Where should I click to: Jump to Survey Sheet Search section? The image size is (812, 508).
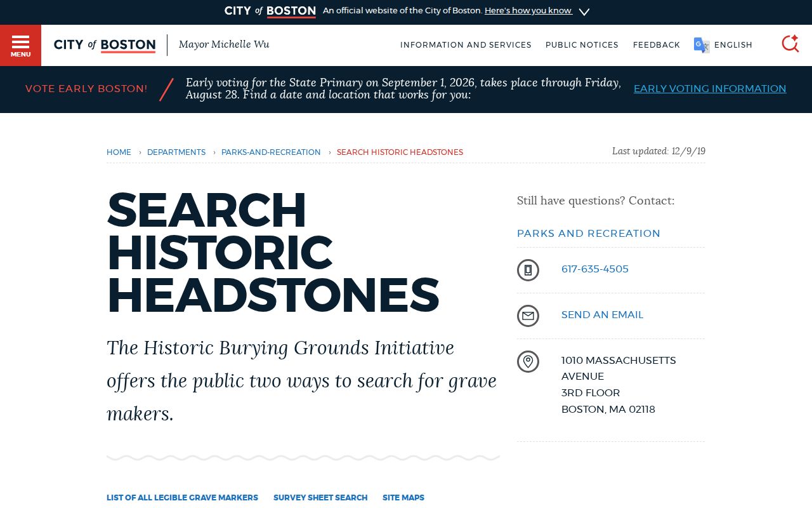tap(320, 498)
